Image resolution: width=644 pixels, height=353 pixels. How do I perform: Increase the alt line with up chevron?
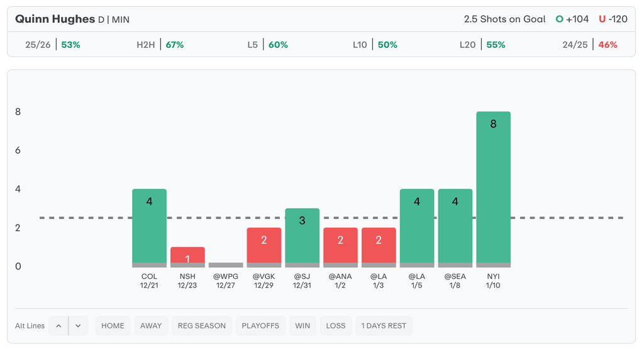point(58,326)
